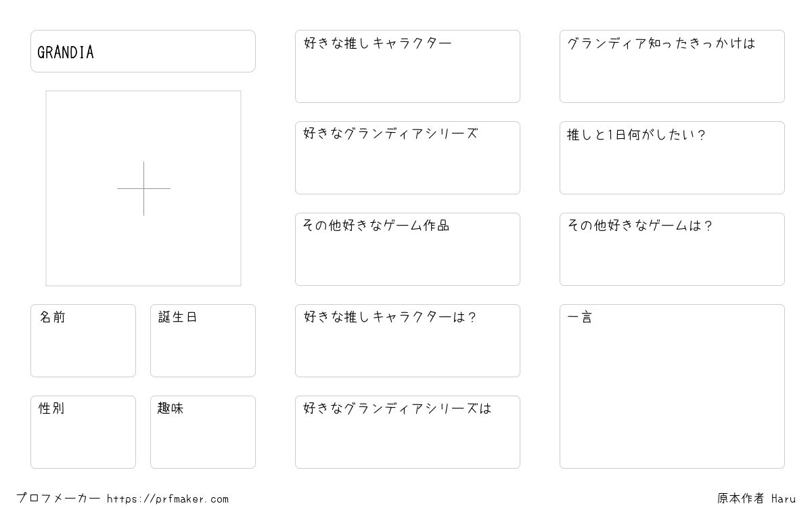812x508 pixels.
Task: Click the プロフメーカー footer text
Action: 58,499
